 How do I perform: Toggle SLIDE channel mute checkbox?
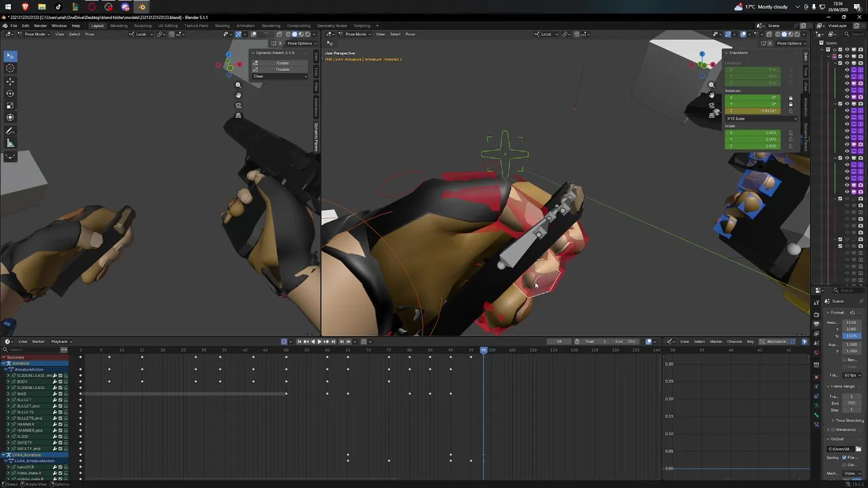pyautogui.click(x=60, y=436)
